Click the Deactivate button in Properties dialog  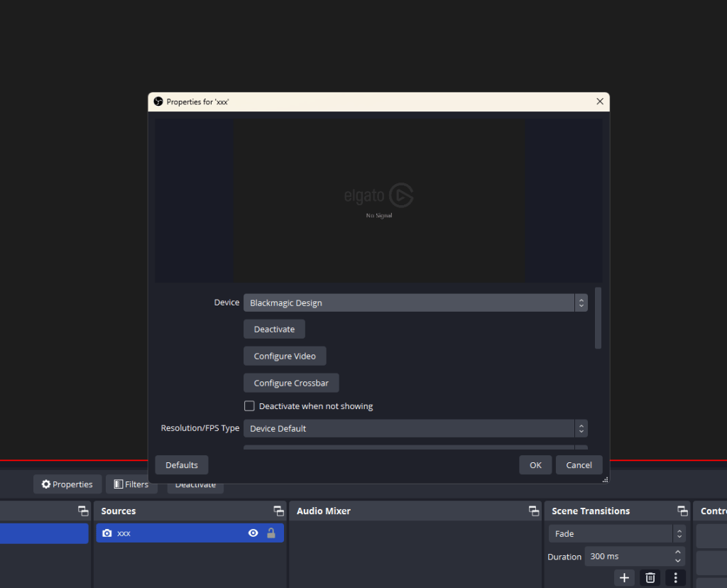[x=274, y=330]
